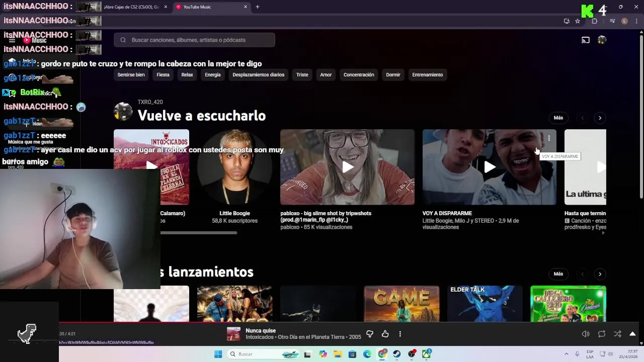Image resolution: width=644 pixels, height=362 pixels.
Task: Open the Chrome profile avatar
Action: (624, 21)
